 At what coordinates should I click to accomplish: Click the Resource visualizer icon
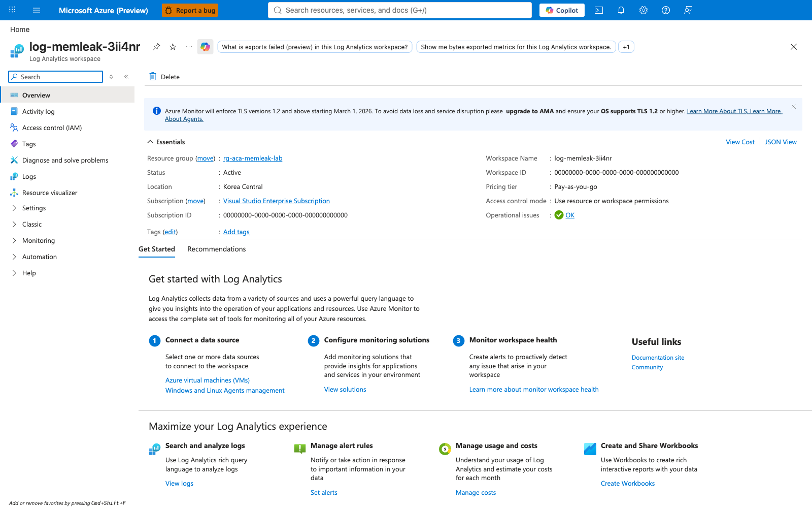(x=14, y=193)
